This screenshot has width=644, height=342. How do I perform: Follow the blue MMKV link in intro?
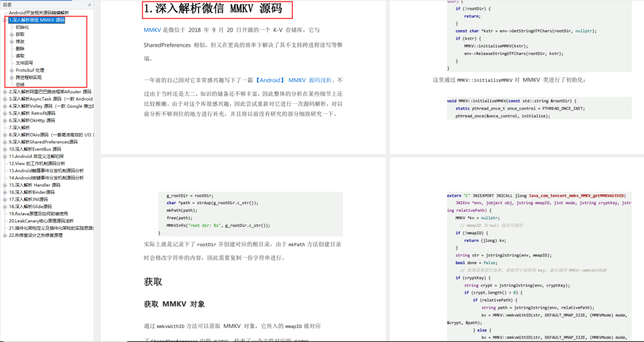point(152,30)
